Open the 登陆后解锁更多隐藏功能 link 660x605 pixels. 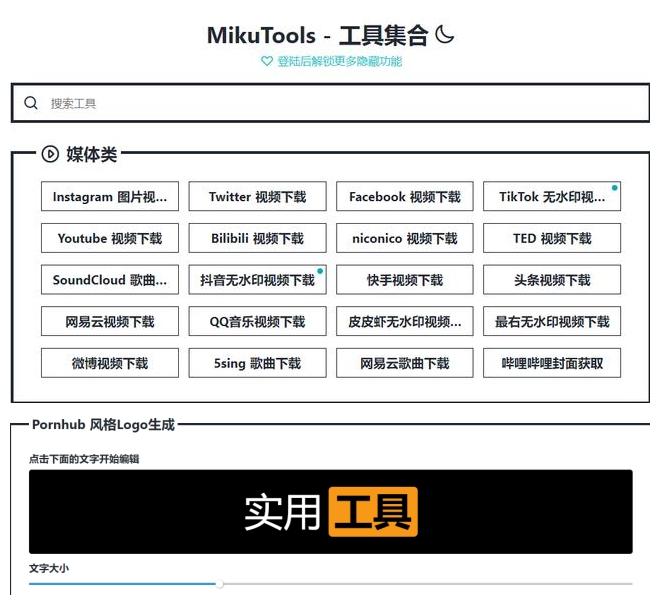click(340, 61)
